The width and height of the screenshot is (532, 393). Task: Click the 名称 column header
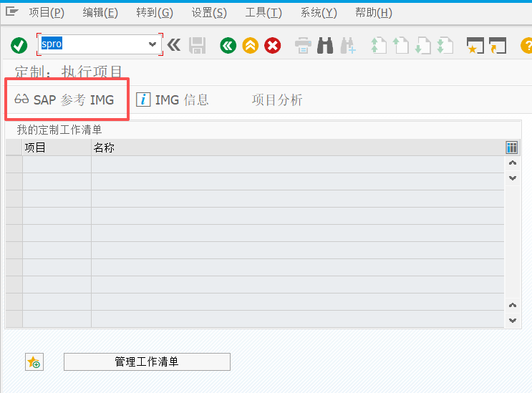pyautogui.click(x=298, y=147)
